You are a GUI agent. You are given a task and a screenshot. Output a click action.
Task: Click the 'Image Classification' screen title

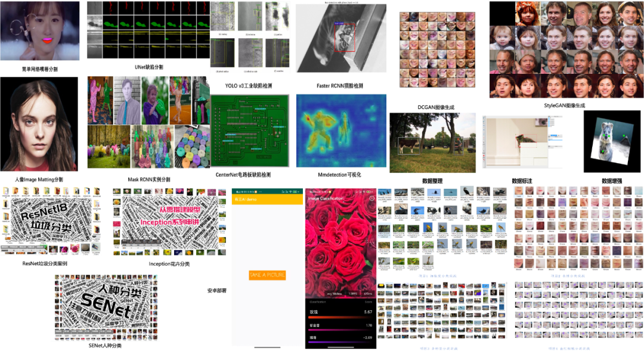[326, 198]
